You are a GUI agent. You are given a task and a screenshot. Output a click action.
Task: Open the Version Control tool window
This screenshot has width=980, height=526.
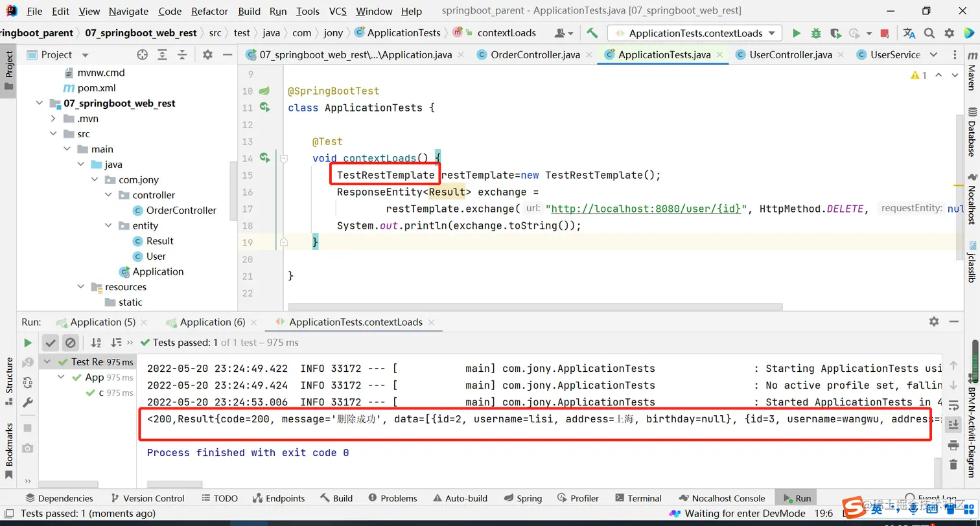pyautogui.click(x=147, y=498)
